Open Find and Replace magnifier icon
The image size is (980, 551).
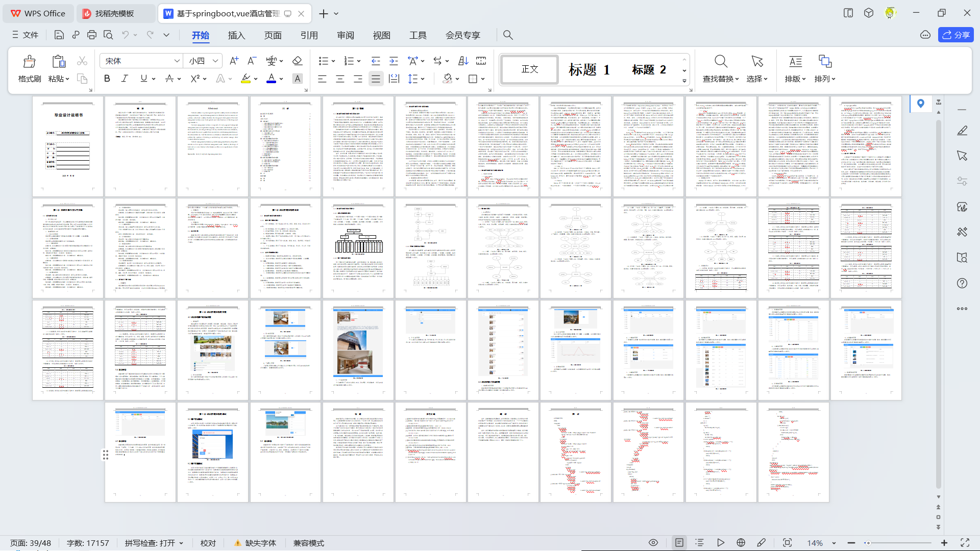pyautogui.click(x=720, y=62)
